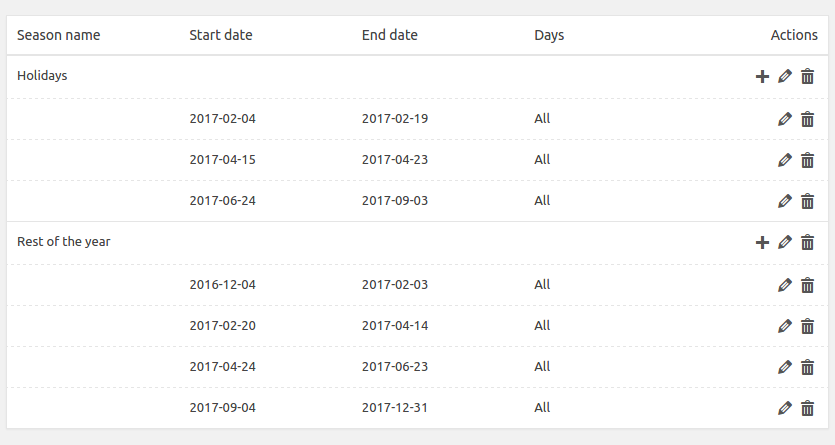Delete the range starting 2017-02-04

(x=808, y=119)
